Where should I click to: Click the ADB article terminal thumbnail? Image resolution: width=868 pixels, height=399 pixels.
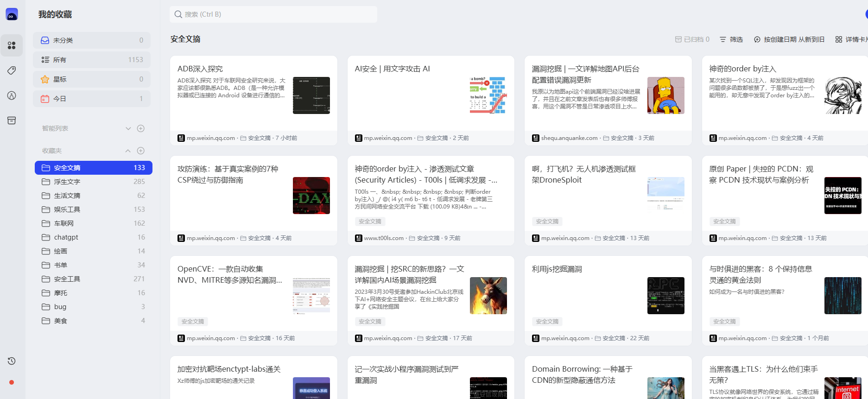click(311, 95)
